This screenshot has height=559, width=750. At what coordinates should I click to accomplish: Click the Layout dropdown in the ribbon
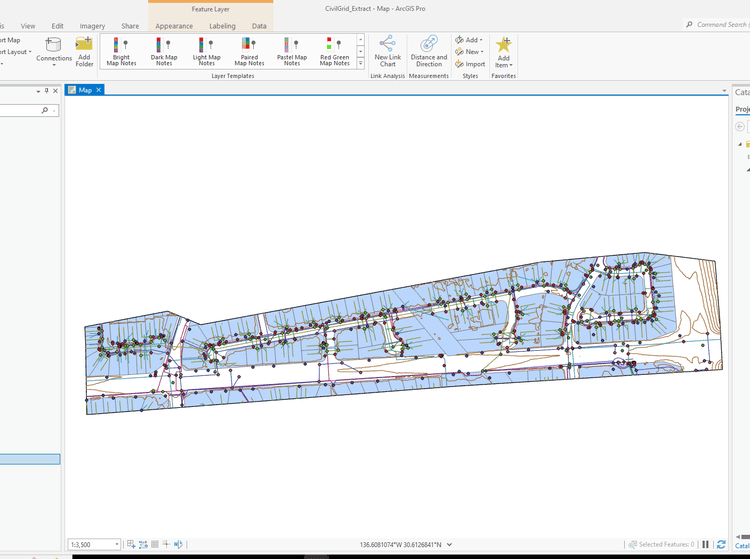[x=15, y=52]
